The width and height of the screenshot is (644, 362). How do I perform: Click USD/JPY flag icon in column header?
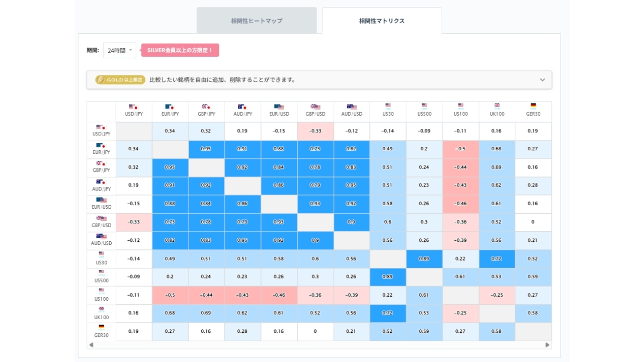coord(134,107)
